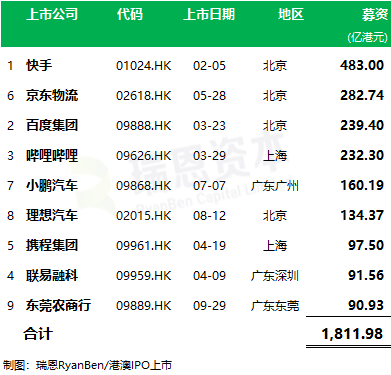Click 北京 region in 京东物流 row
Viewport: 391px width, 375px height.
pyautogui.click(x=275, y=96)
